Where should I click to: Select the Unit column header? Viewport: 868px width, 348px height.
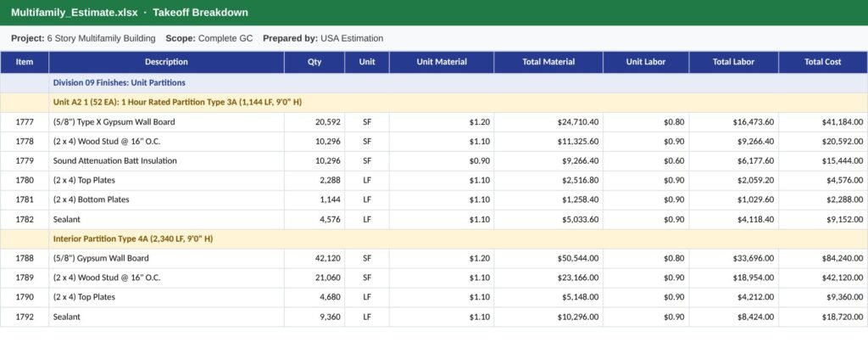pyautogui.click(x=366, y=62)
